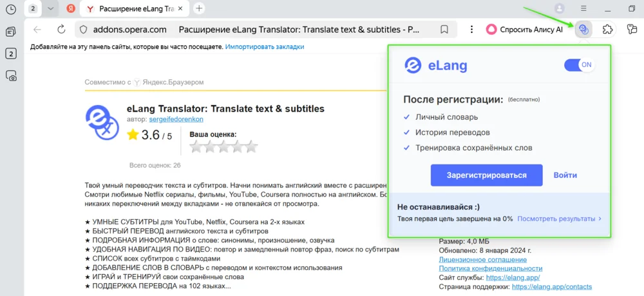Click the Ask Alice AI button
644x296 pixels.
click(524, 29)
